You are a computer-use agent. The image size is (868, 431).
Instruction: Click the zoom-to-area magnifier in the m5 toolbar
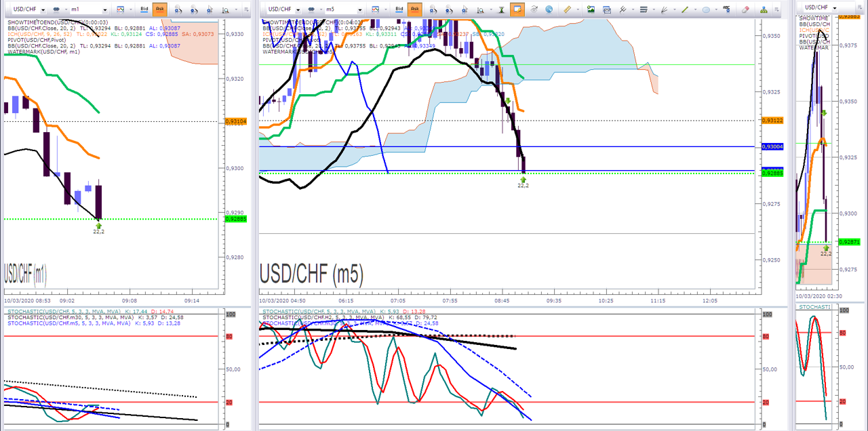click(480, 10)
